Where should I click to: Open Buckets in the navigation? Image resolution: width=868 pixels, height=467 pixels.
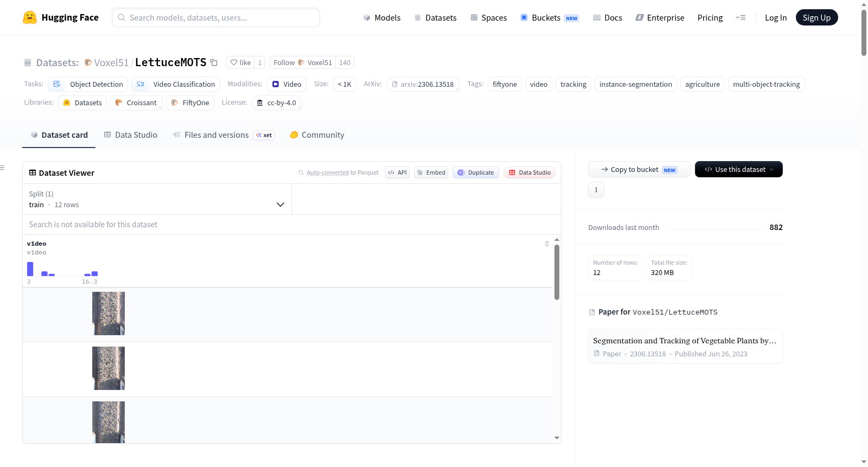point(550,17)
